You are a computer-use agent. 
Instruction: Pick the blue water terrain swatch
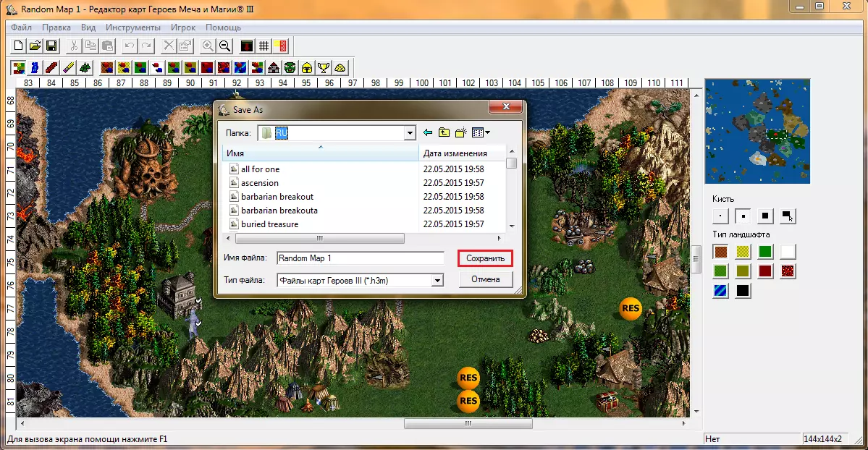click(720, 291)
